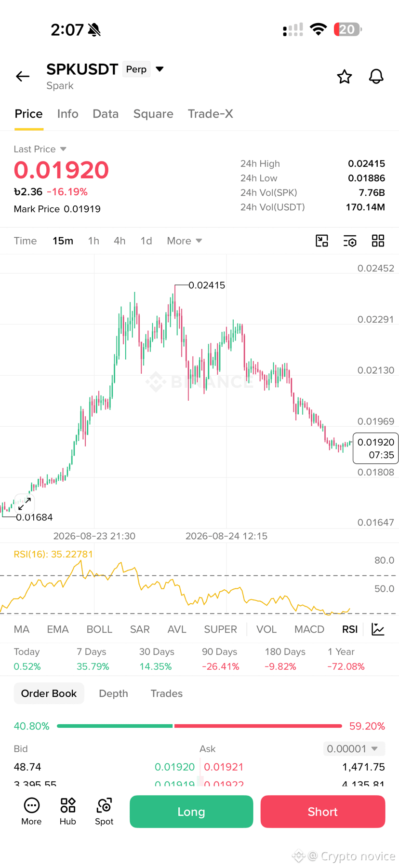Tap the silent mode bell in status bar

[x=94, y=30]
